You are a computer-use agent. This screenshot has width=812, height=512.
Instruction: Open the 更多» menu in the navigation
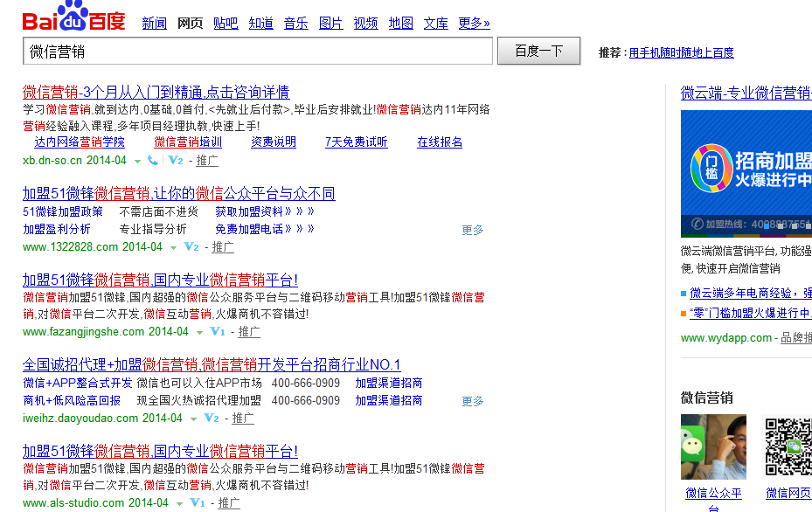[474, 24]
